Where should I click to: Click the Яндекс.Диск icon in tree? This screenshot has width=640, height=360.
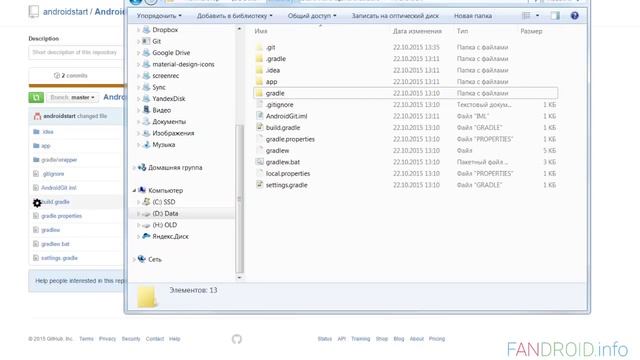pos(146,236)
